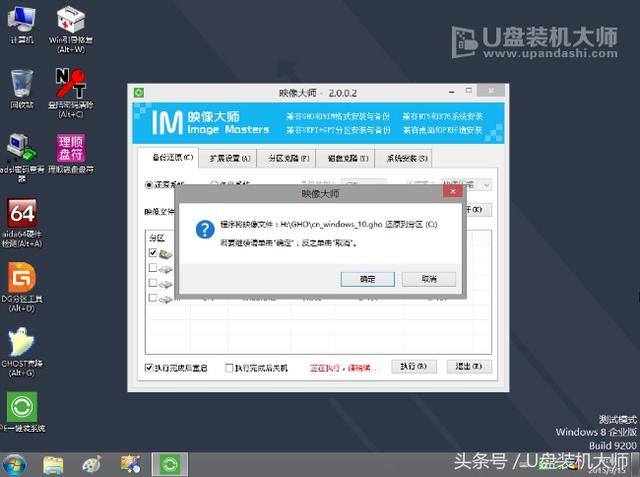Select the third partition drive icon
Screen dimensions: 640x477
(166, 284)
